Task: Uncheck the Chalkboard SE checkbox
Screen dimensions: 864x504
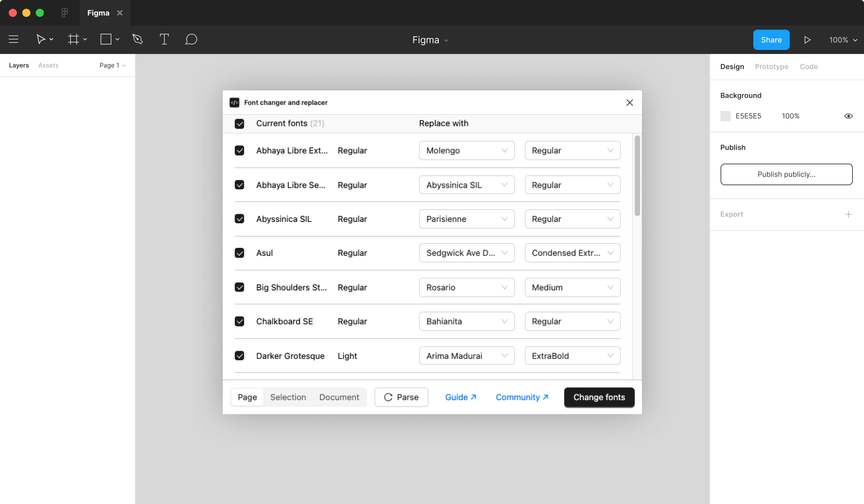Action: point(239,321)
